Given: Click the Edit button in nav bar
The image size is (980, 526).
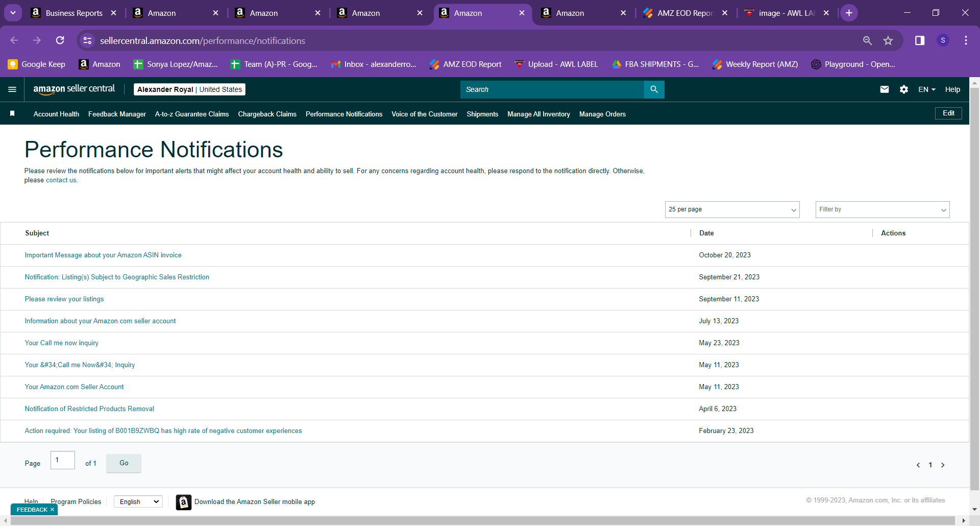Looking at the screenshot, I should pos(948,113).
